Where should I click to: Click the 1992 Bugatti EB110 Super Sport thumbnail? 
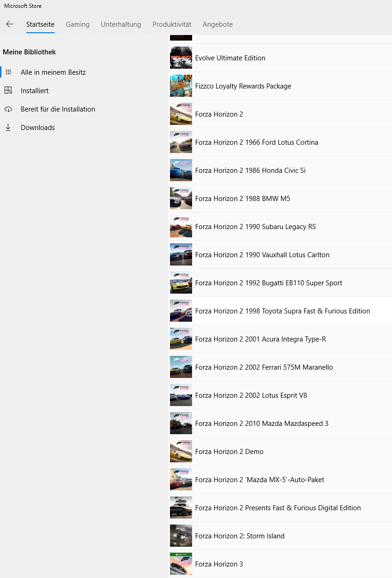(181, 283)
